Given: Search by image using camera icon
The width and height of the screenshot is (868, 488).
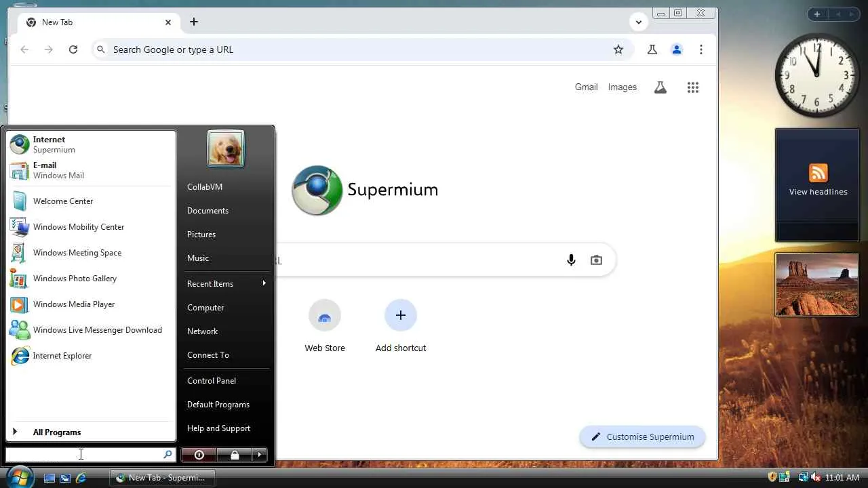Looking at the screenshot, I should point(596,260).
